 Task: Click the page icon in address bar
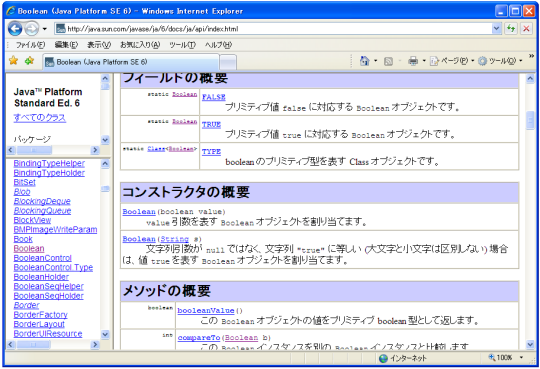click(x=61, y=29)
